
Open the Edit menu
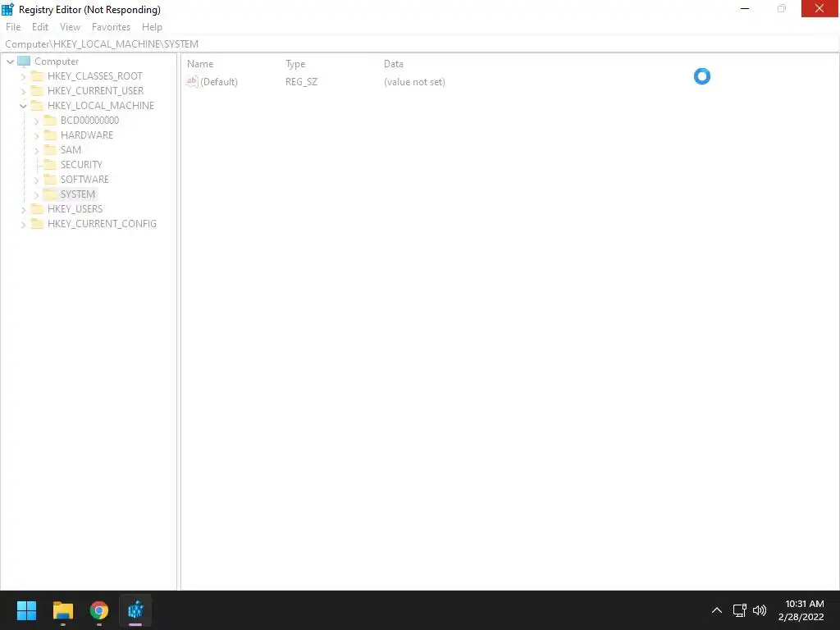point(40,27)
